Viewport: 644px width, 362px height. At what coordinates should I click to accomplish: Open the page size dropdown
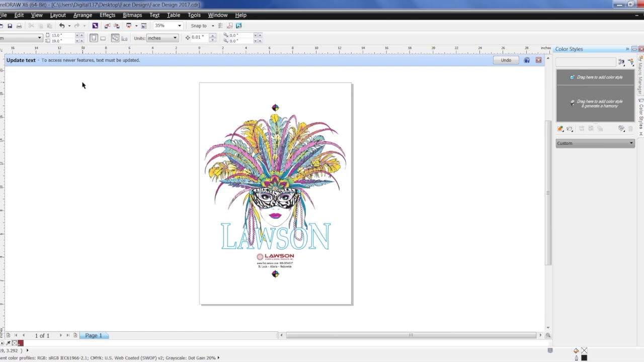(x=39, y=38)
